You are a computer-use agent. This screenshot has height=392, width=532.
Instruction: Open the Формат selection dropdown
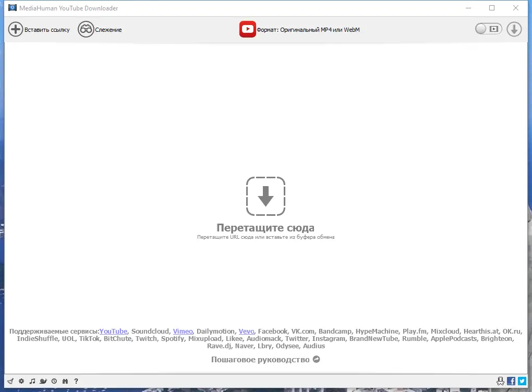pyautogui.click(x=308, y=30)
